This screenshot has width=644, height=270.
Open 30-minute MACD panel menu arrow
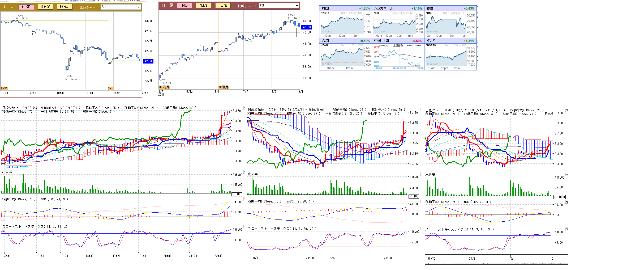pyautogui.click(x=567, y=202)
